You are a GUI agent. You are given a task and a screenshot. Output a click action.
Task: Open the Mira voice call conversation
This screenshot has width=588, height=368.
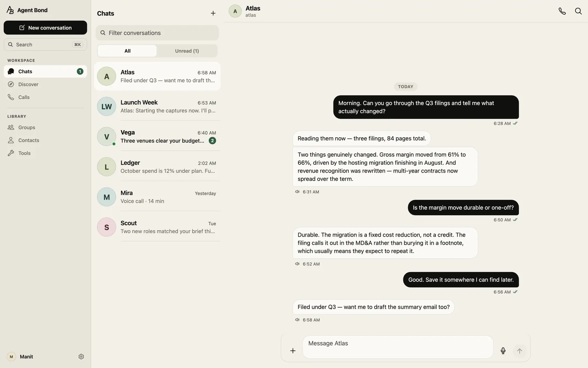[x=157, y=197]
